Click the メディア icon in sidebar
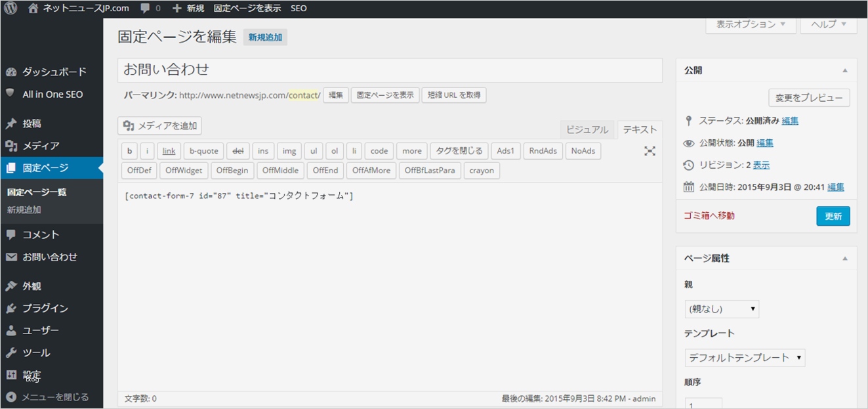Image resolution: width=868 pixels, height=409 pixels. [x=10, y=146]
